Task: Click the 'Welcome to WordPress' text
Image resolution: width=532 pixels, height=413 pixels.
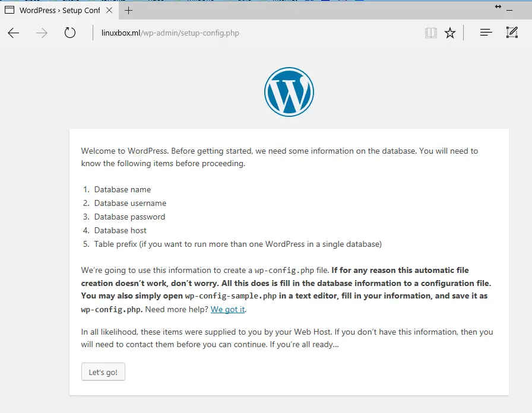Action: (125, 151)
